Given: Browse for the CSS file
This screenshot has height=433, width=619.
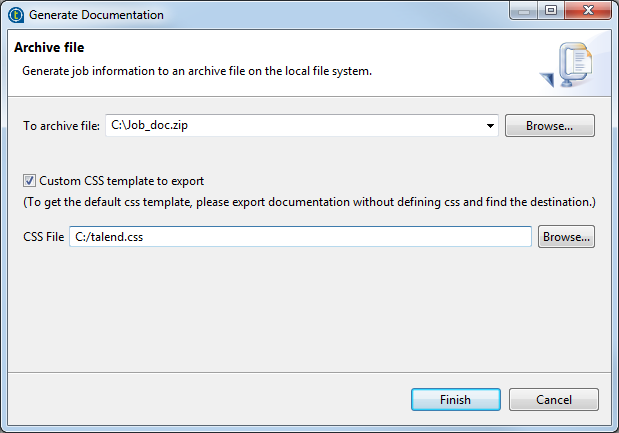Looking at the screenshot, I should tap(566, 237).
